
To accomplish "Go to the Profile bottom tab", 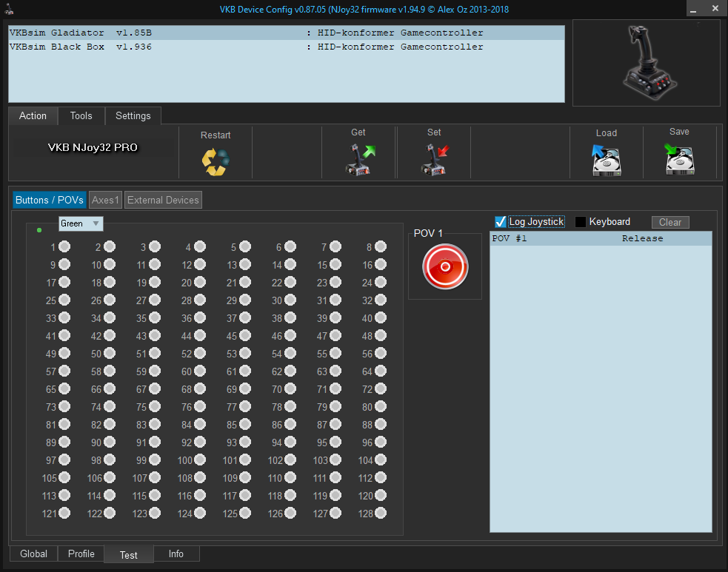I will coord(81,554).
